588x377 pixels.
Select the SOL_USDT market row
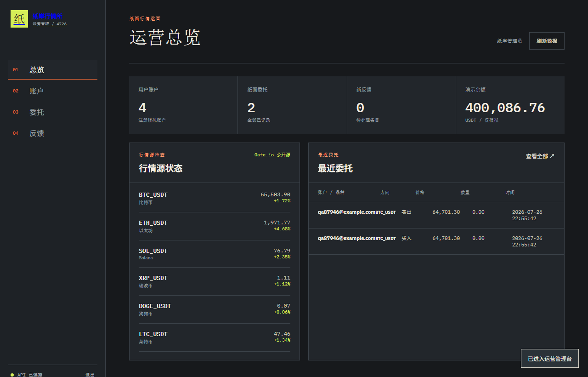click(x=215, y=254)
